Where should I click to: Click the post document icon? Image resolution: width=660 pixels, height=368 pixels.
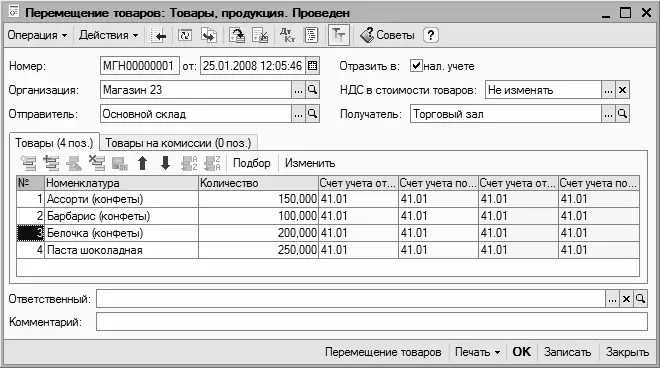click(237, 36)
